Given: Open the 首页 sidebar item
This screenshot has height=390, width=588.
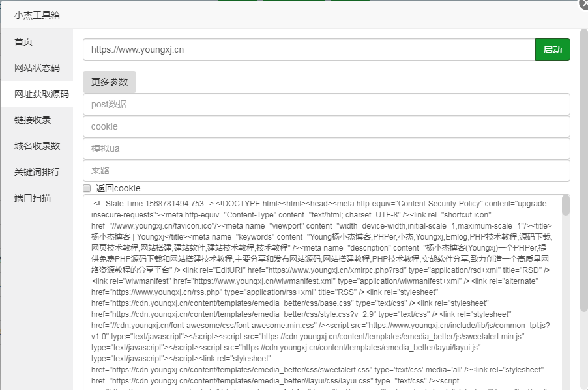Looking at the screenshot, I should pos(37,42).
